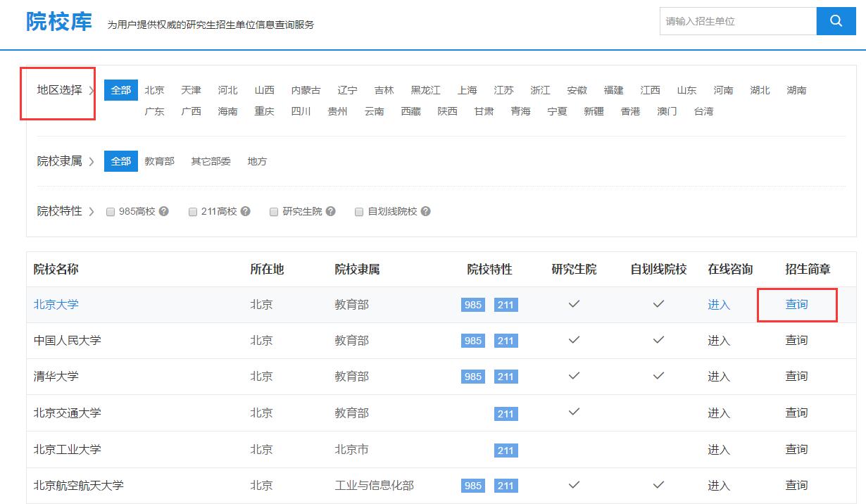The image size is (866, 504).
Task: Filter affiliation by 地方
Action: pyautogui.click(x=258, y=161)
